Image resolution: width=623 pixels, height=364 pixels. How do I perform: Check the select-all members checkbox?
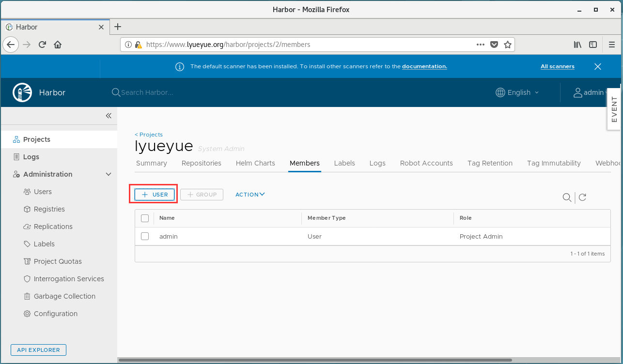(145, 218)
